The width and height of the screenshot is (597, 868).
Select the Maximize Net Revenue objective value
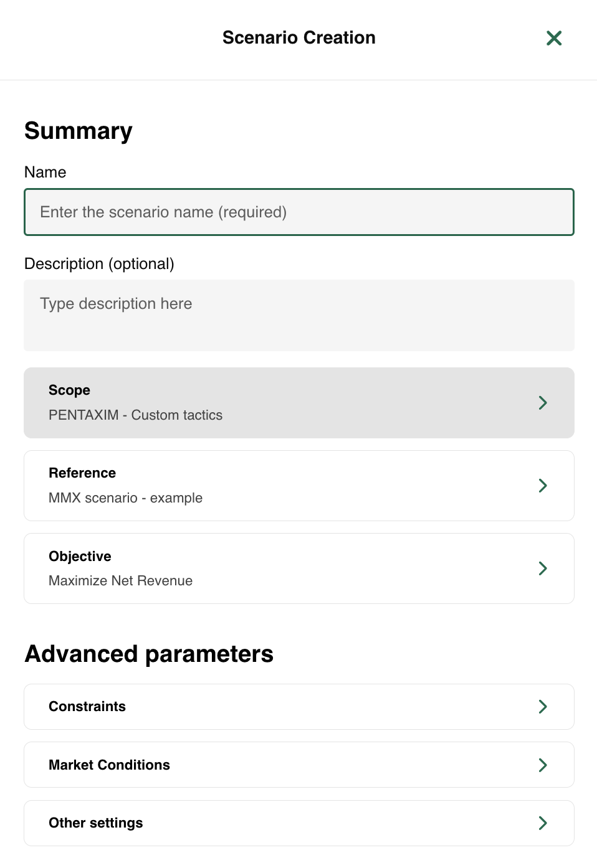click(120, 581)
